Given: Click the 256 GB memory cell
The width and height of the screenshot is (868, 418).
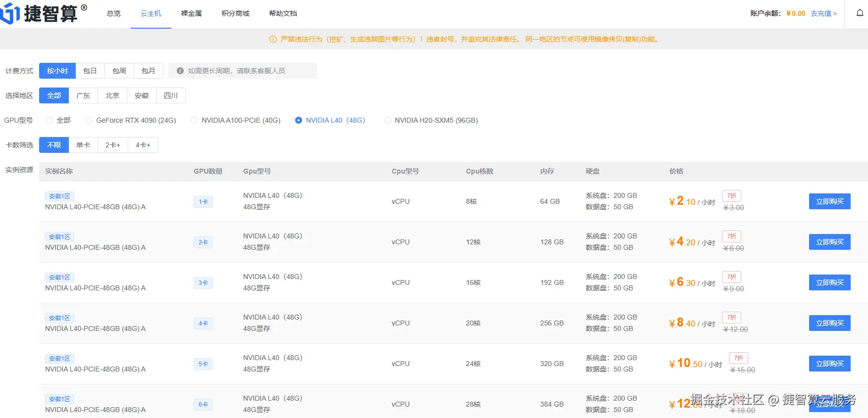Looking at the screenshot, I should [552, 323].
